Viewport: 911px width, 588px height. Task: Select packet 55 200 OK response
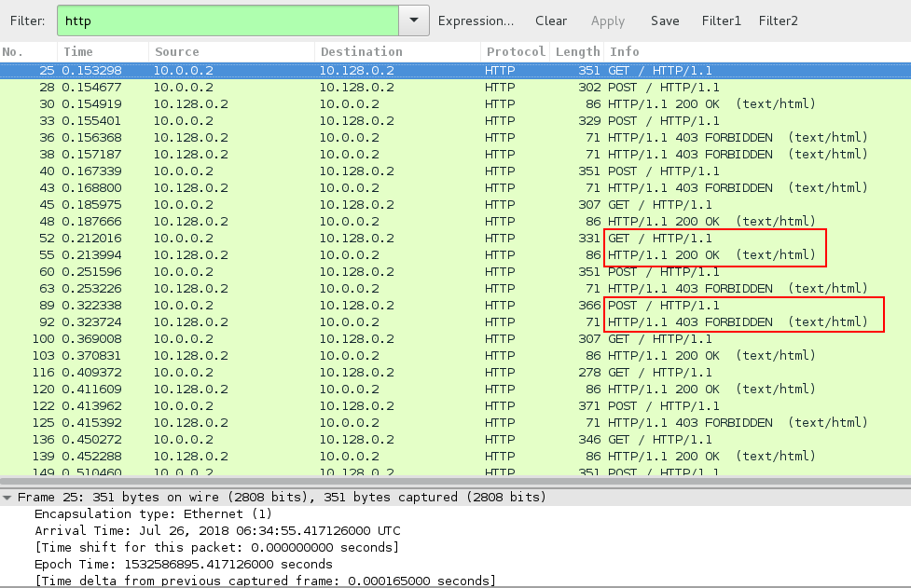coord(455,255)
